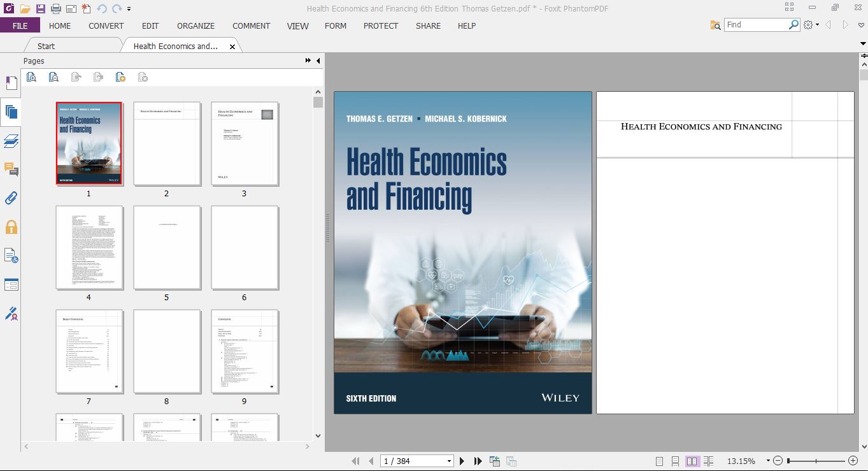Screen dimensions: 868x471
Task: Expand the Pages panel with double arrow
Action: point(308,61)
